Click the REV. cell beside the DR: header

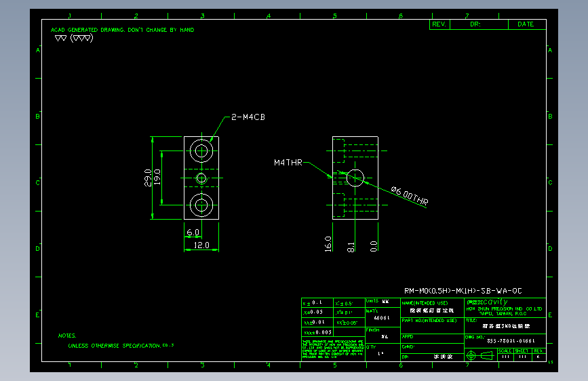pos(439,24)
